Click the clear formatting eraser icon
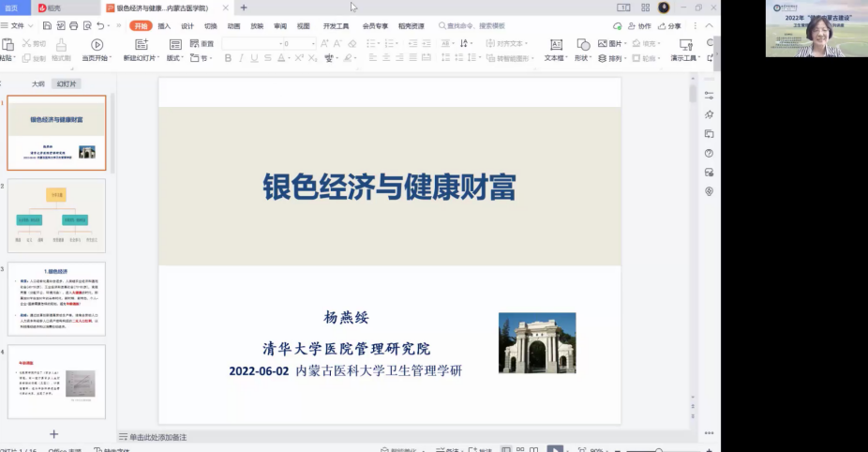The image size is (868, 452). click(x=352, y=43)
